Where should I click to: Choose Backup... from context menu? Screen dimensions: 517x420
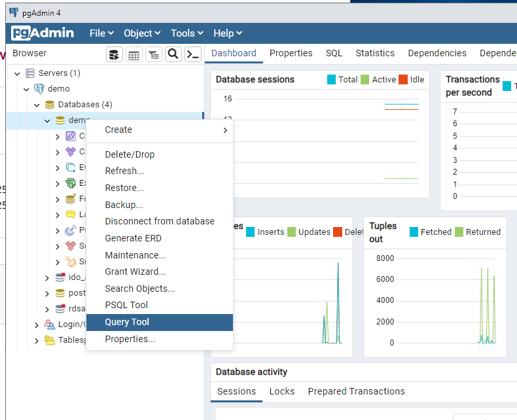[160, 205]
